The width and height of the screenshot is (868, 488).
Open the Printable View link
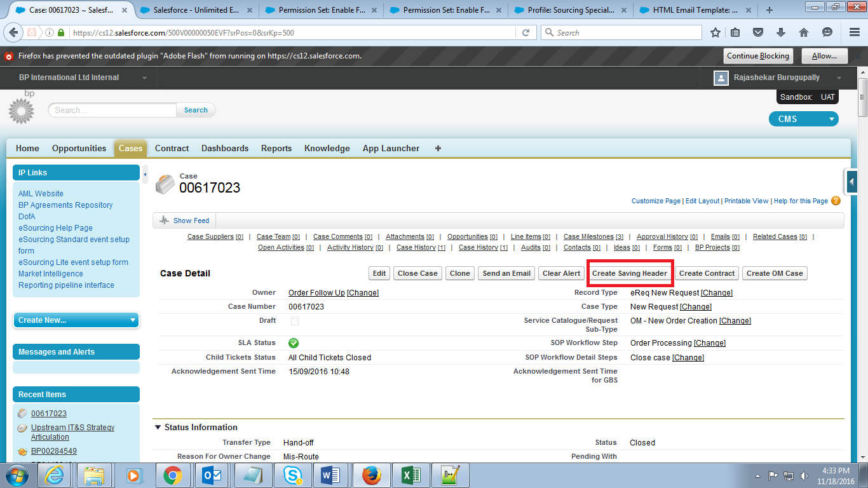[x=747, y=201]
